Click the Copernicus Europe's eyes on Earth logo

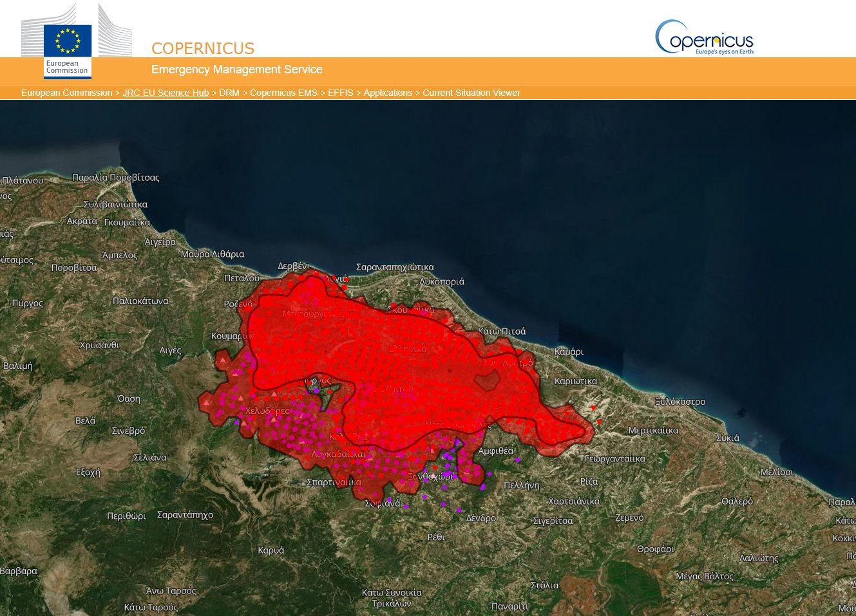point(705,37)
